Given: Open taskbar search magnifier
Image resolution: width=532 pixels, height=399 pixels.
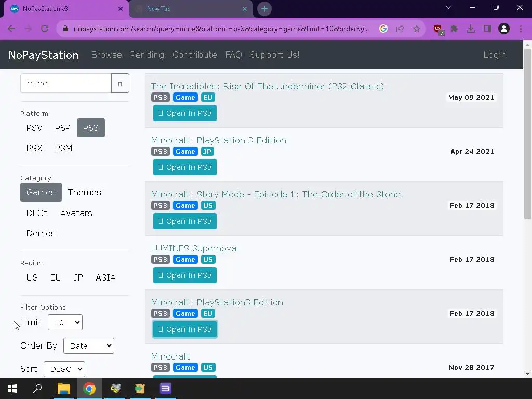Looking at the screenshot, I should [x=37, y=389].
